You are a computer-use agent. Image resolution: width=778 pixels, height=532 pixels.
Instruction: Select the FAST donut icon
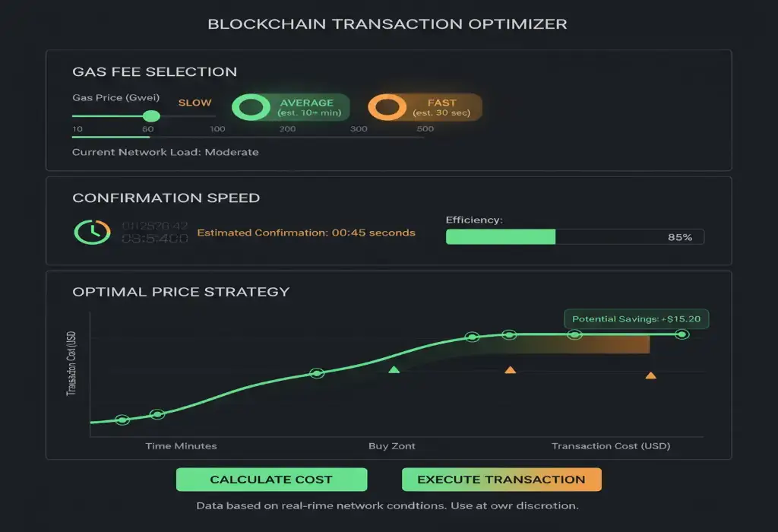click(x=388, y=109)
